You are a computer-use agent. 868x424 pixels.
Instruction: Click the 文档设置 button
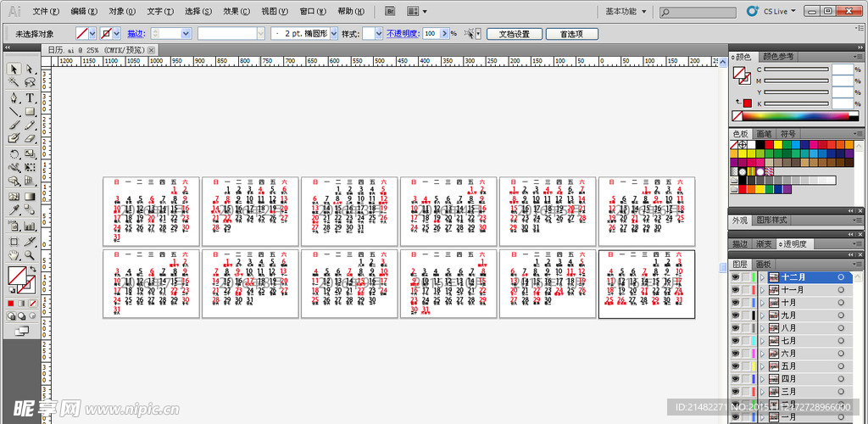click(x=514, y=34)
